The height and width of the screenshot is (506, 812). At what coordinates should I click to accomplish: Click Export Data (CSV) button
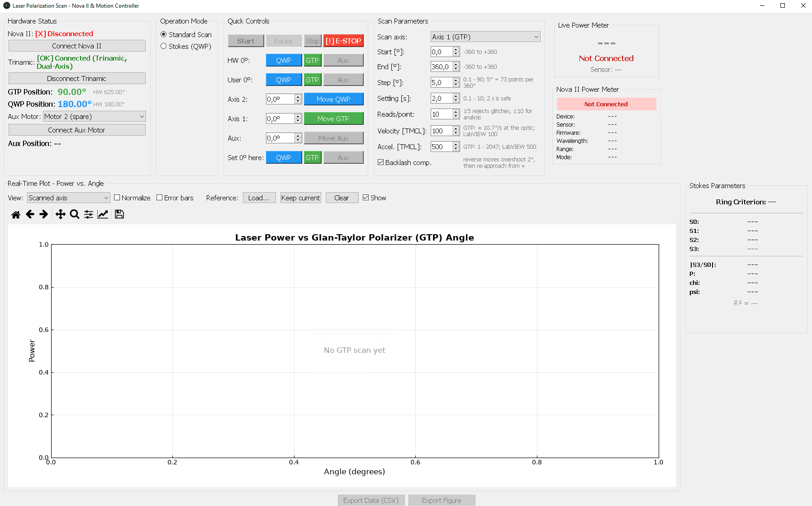[x=371, y=500]
